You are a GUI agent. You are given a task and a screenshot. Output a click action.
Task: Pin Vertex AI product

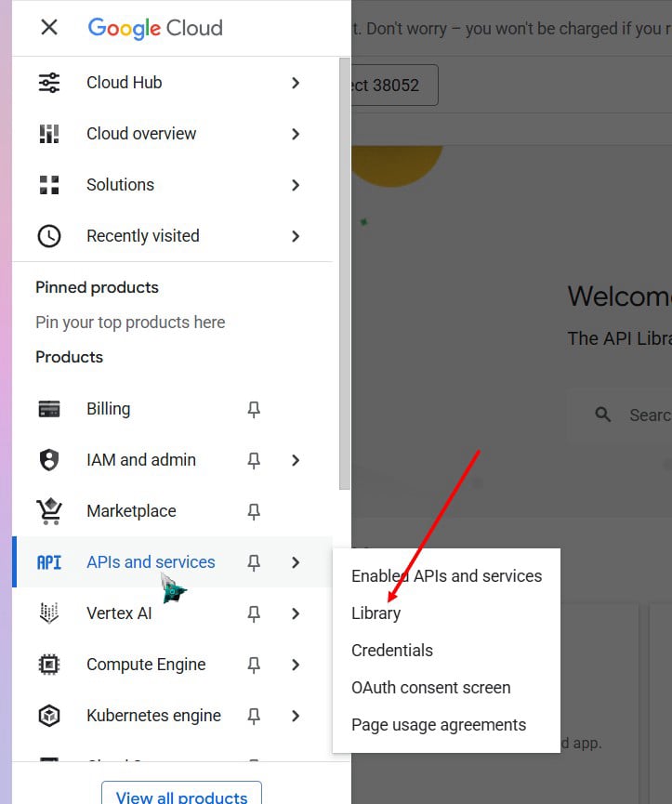254,613
